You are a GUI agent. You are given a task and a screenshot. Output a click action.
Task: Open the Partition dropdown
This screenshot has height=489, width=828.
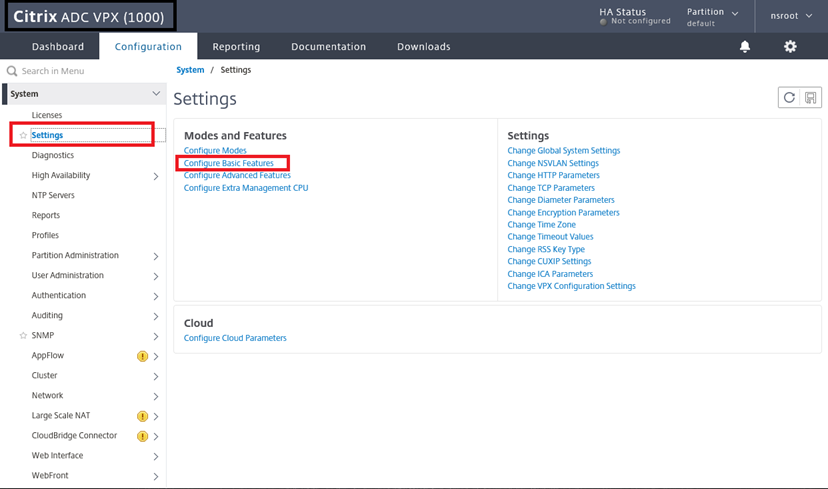point(712,17)
